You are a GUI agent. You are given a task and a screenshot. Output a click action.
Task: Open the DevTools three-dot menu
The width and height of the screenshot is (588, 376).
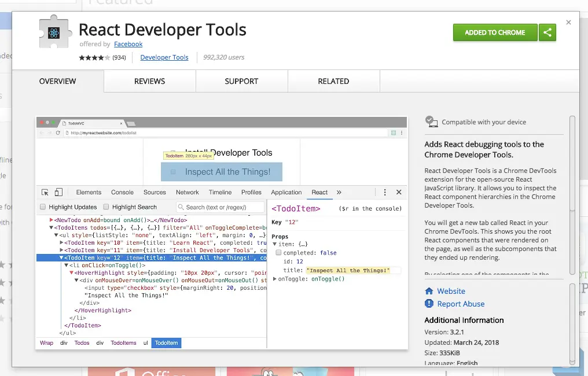click(385, 192)
